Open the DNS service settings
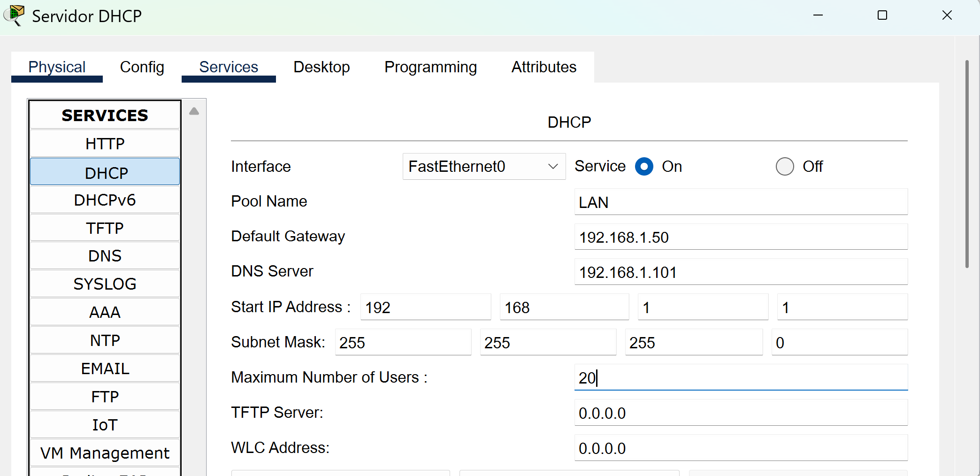980x476 pixels. click(105, 256)
